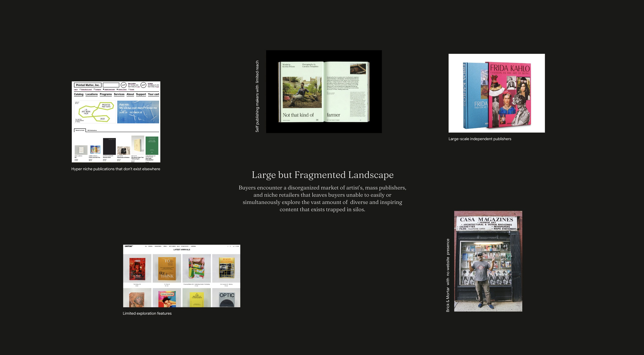This screenshot has height=355, width=644.
Task: Expand the Magazines dropdown in Unitom nav
Action: point(158,246)
